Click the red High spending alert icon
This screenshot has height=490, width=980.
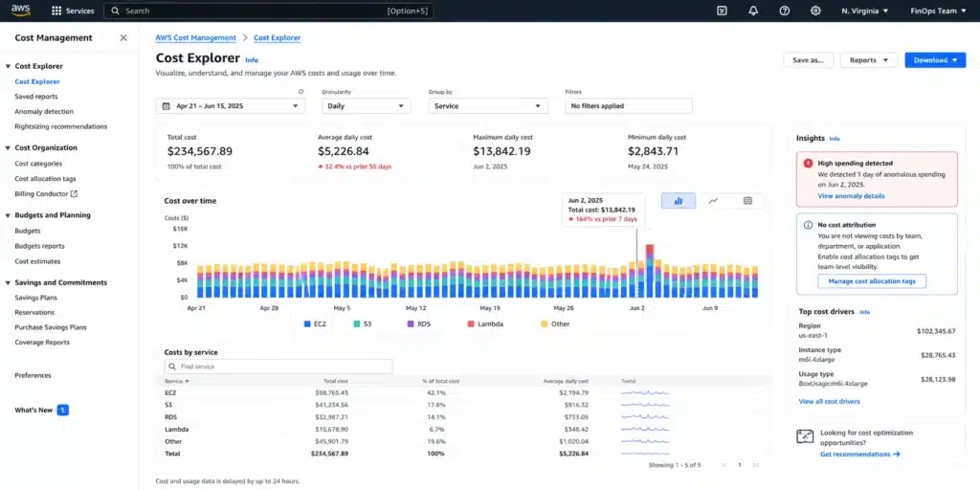coord(808,163)
